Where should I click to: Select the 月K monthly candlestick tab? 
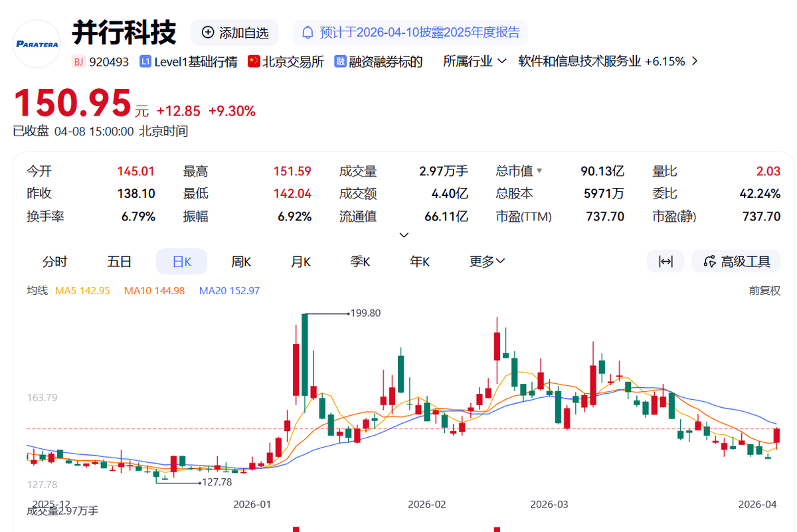(301, 262)
